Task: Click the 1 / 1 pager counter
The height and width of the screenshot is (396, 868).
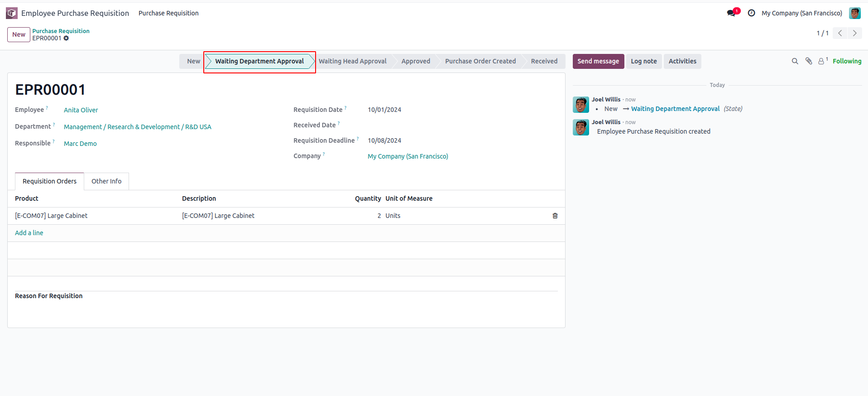Action: [822, 33]
